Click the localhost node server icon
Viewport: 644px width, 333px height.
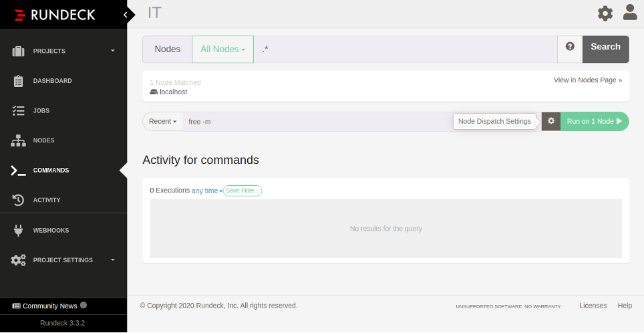(154, 92)
